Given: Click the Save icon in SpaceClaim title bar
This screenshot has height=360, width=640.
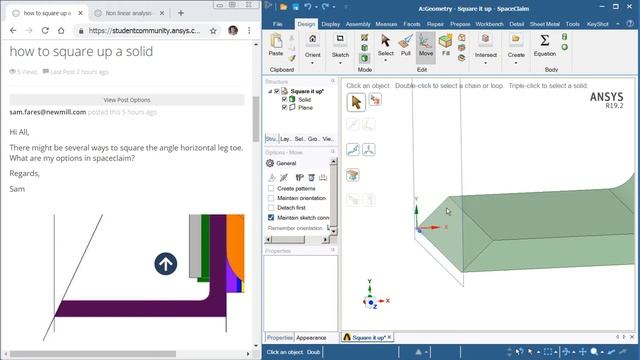Looking at the screenshot, I should tap(295, 7).
